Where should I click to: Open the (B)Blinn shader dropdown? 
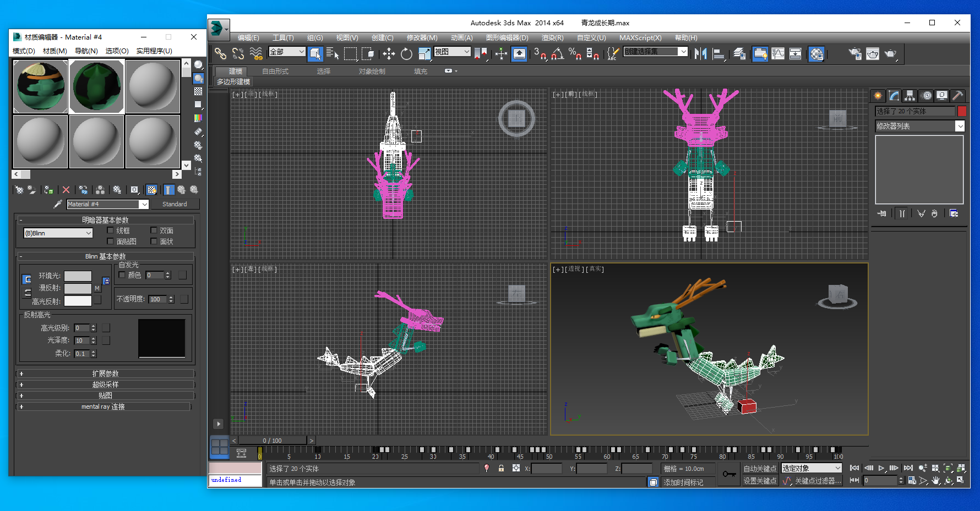click(x=58, y=233)
